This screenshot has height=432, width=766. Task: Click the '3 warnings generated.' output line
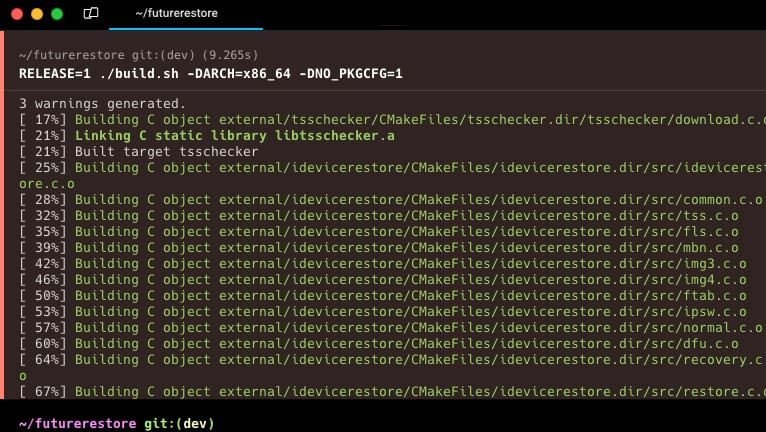103,104
